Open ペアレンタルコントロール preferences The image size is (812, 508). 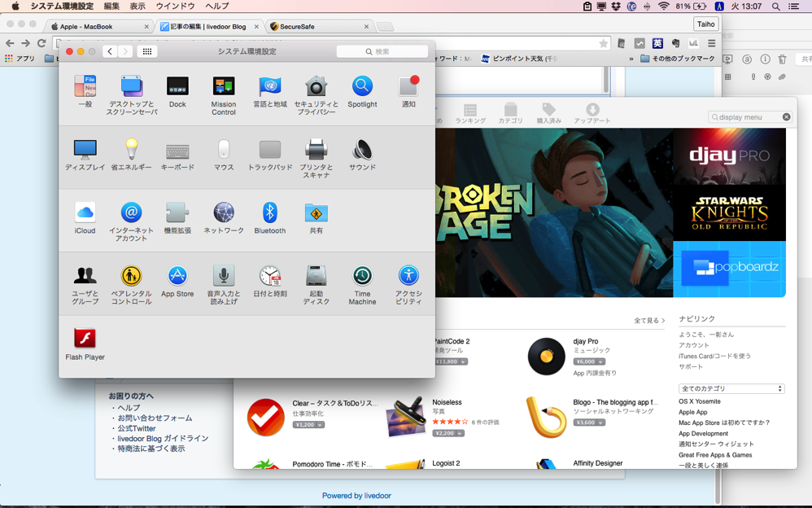tap(132, 285)
